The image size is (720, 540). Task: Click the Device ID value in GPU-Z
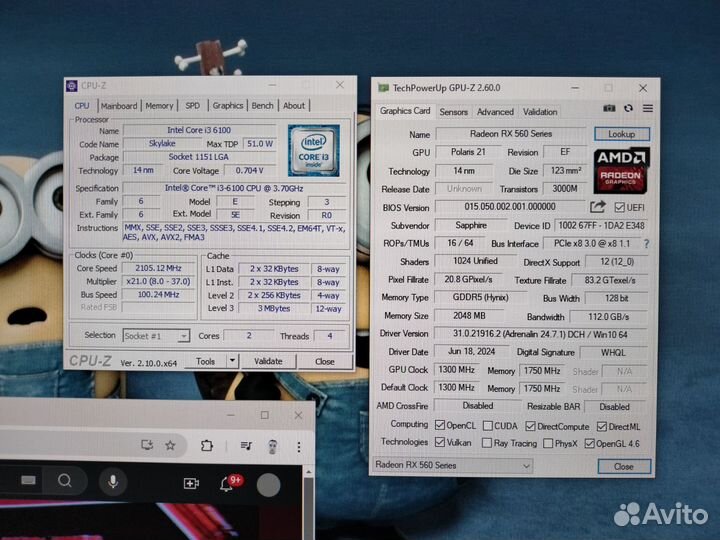pyautogui.click(x=601, y=225)
